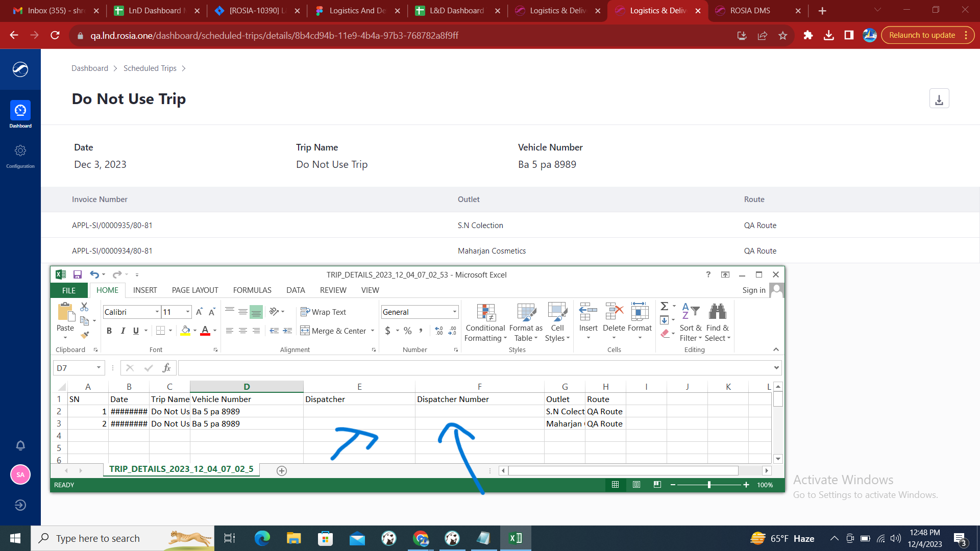Expand the formula bar arrow
The height and width of the screenshot is (551, 980).
click(x=776, y=368)
